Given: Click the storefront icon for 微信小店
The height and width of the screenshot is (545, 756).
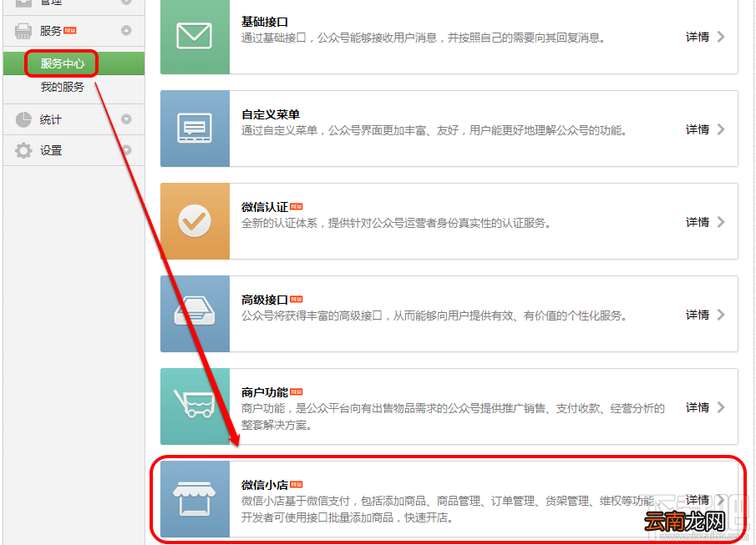Looking at the screenshot, I should click(195, 499).
